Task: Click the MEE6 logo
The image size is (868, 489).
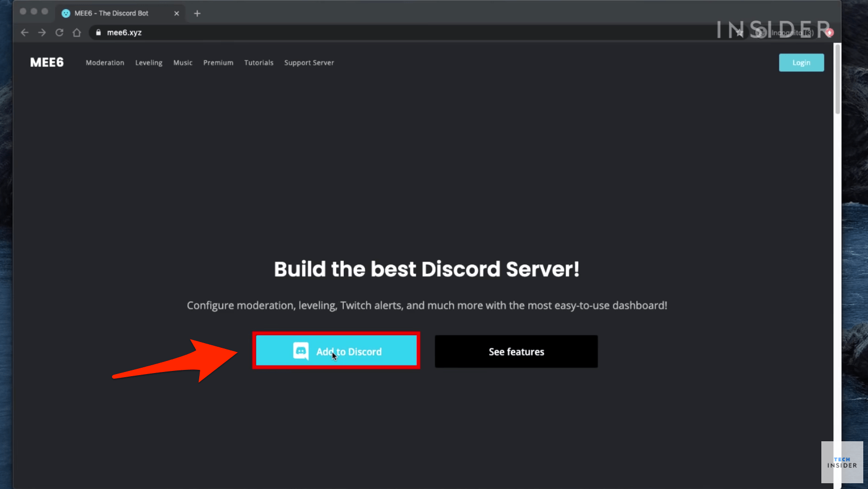Action: tap(47, 62)
